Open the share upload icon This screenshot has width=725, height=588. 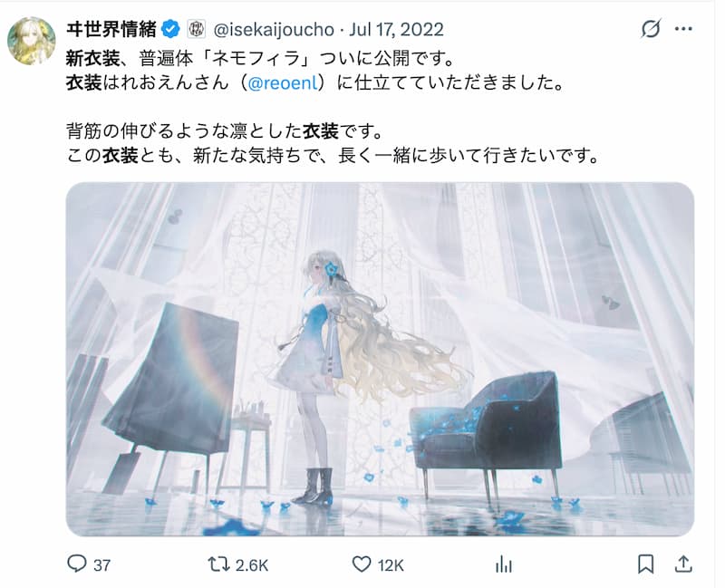coord(683,564)
